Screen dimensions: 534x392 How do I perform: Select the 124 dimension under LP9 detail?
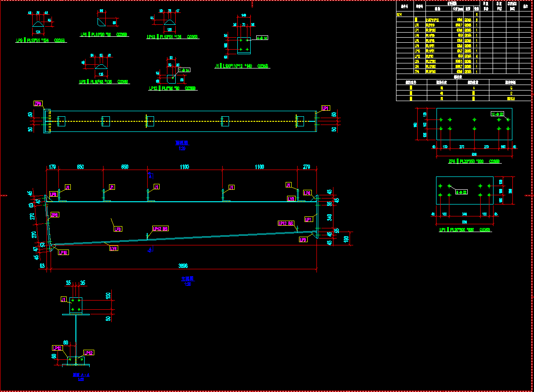pyautogui.click(x=38, y=32)
